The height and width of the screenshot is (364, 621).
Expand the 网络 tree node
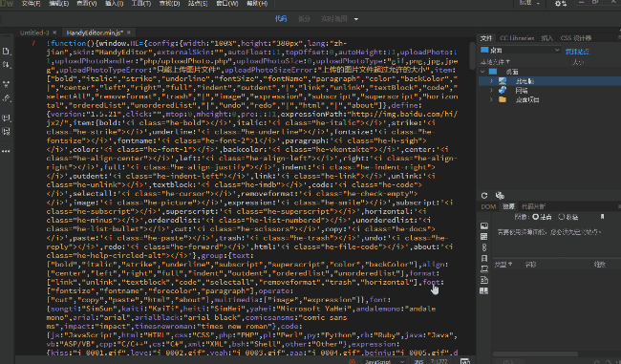pos(491,91)
